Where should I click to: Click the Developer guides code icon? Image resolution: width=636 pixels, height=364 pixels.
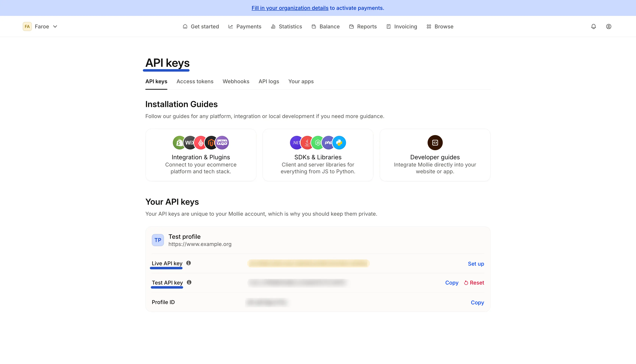pos(435,142)
